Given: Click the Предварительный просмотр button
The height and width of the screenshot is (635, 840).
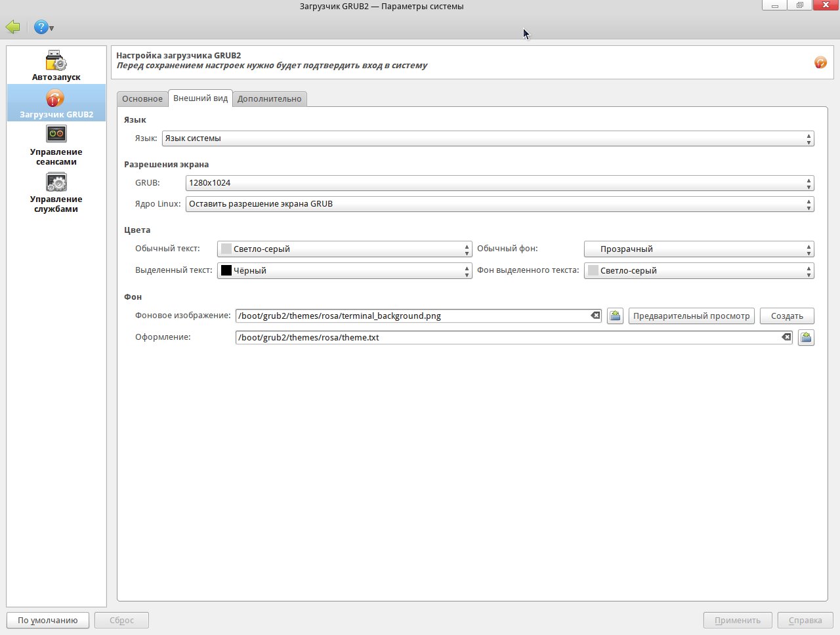Looking at the screenshot, I should click(x=691, y=316).
